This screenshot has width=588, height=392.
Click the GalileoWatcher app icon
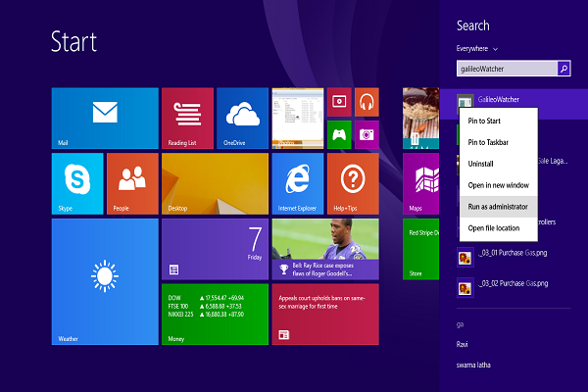(465, 101)
